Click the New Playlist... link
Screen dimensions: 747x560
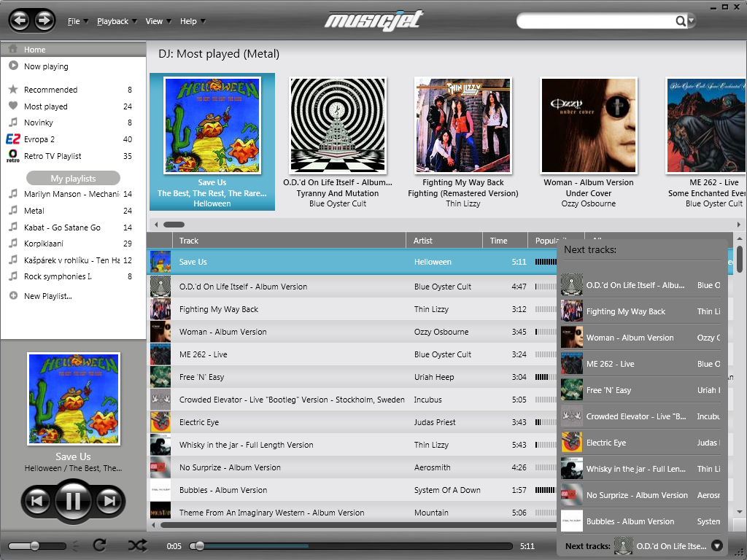(48, 296)
